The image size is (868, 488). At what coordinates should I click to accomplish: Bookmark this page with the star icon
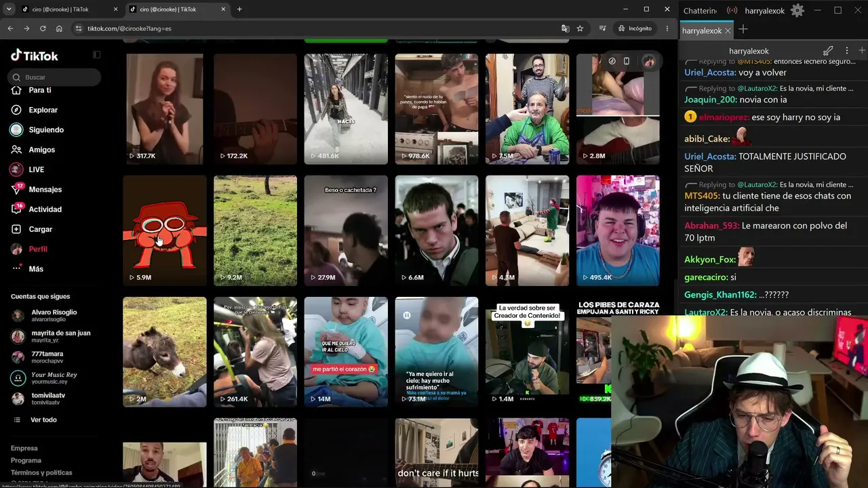tap(580, 28)
